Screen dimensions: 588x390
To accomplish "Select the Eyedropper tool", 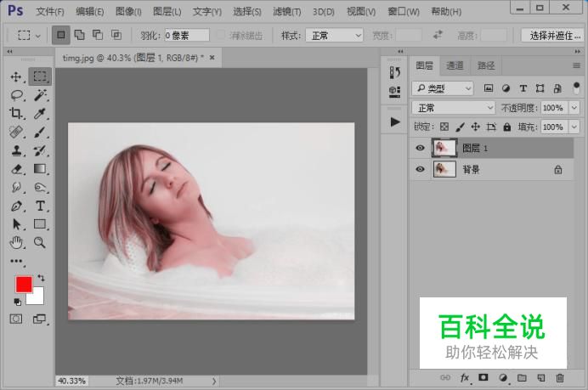I will [40, 114].
